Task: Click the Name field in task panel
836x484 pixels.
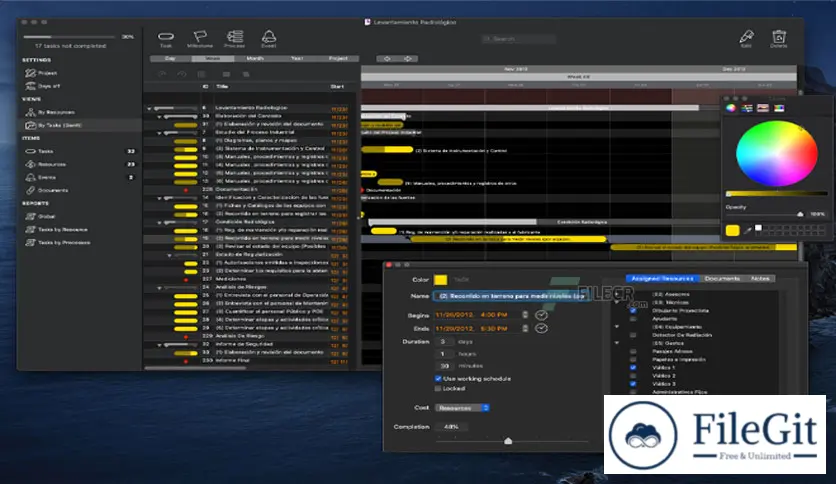Action: (x=512, y=296)
